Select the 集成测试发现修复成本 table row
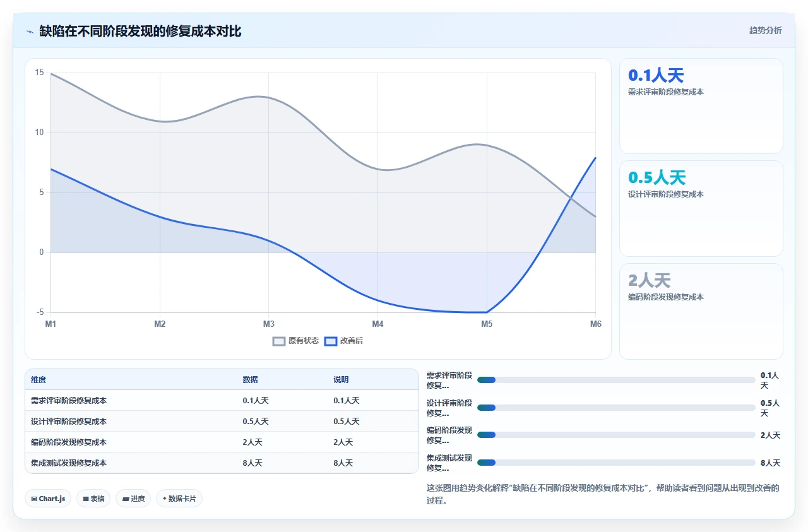808x532 pixels. click(222, 463)
